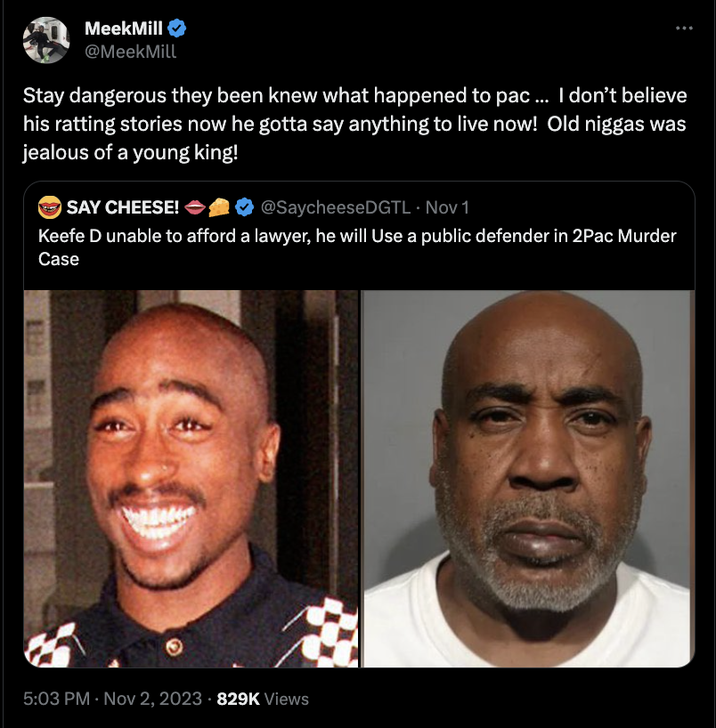Click the cheese wedge emoji in quoted header
The height and width of the screenshot is (728, 716).
219,207
